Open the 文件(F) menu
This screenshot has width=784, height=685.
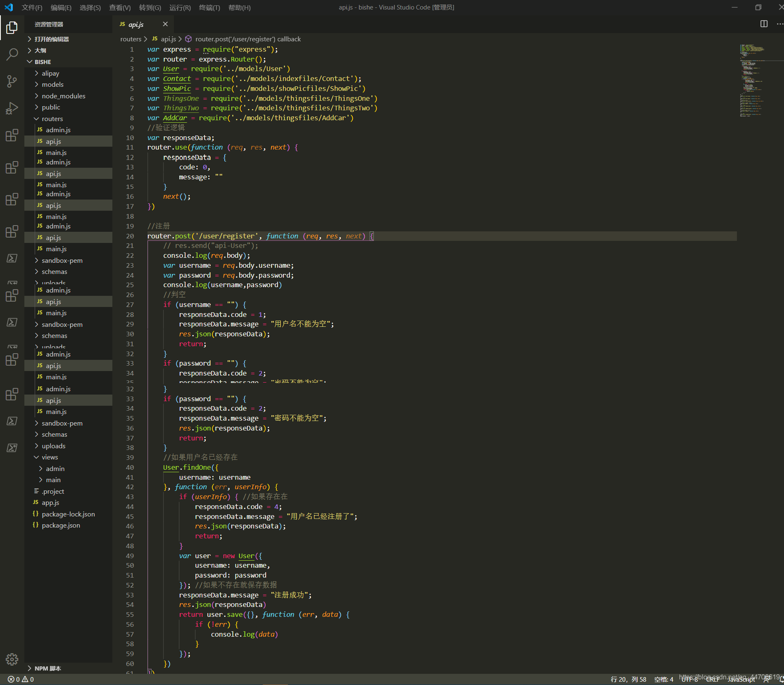coord(32,7)
